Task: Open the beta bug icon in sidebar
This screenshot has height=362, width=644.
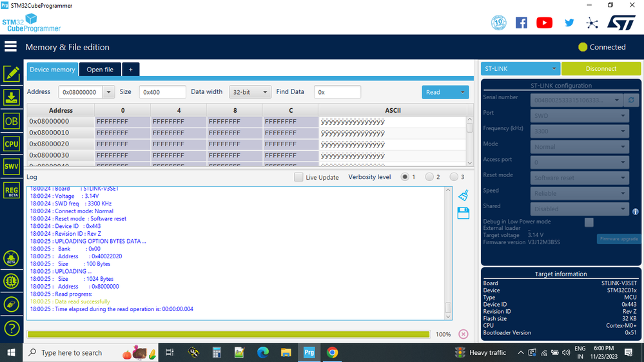Action: pos(12,258)
